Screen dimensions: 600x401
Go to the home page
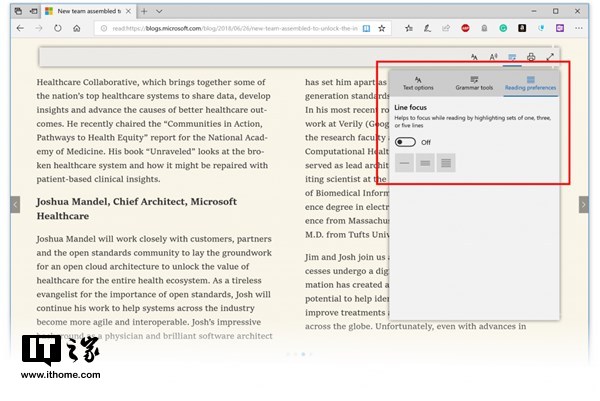77,28
